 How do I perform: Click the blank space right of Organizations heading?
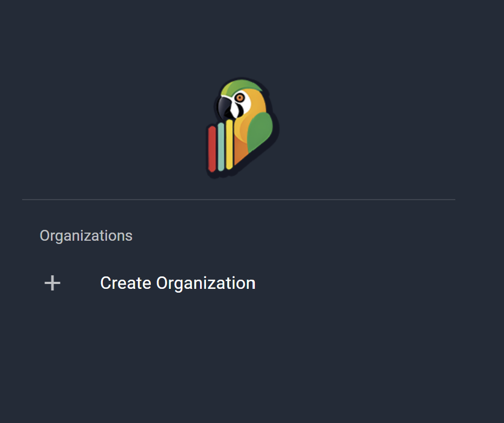coord(297,236)
